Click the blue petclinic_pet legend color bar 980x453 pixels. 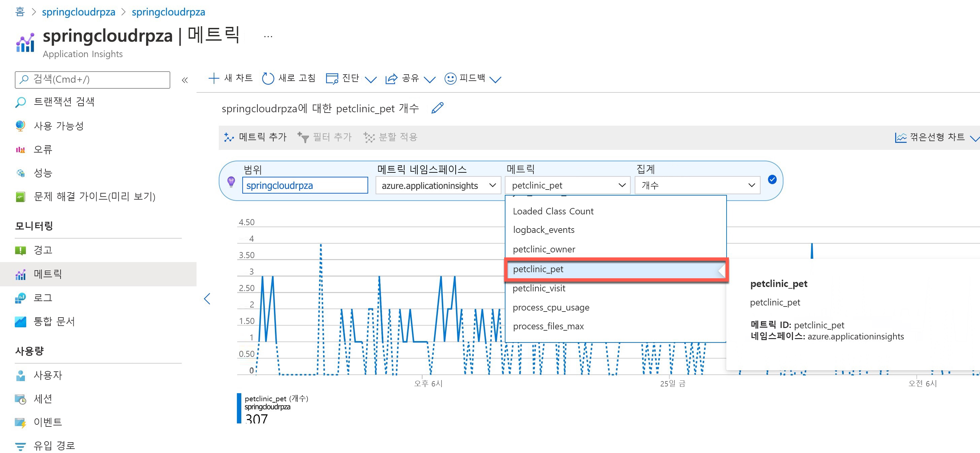click(x=239, y=408)
